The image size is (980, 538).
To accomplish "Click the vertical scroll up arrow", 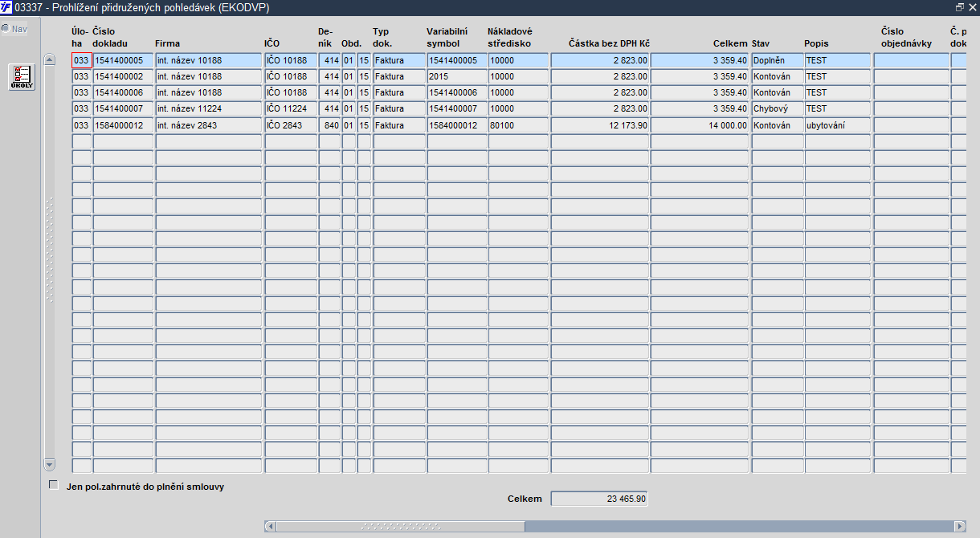I will (x=49, y=59).
